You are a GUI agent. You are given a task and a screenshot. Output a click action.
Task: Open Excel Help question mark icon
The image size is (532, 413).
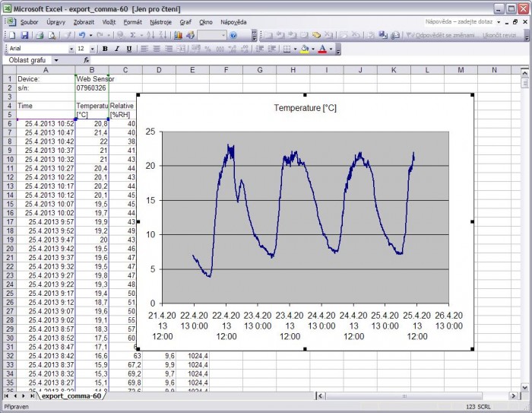(233, 35)
